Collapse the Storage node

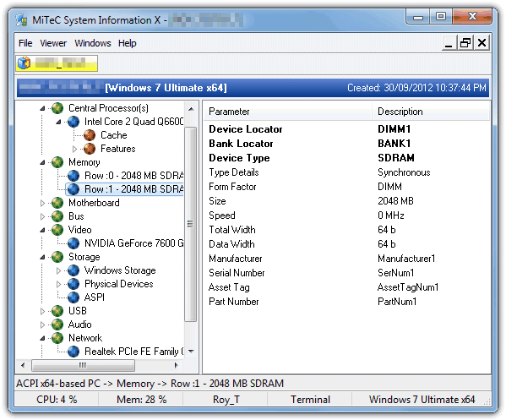pyautogui.click(x=42, y=257)
